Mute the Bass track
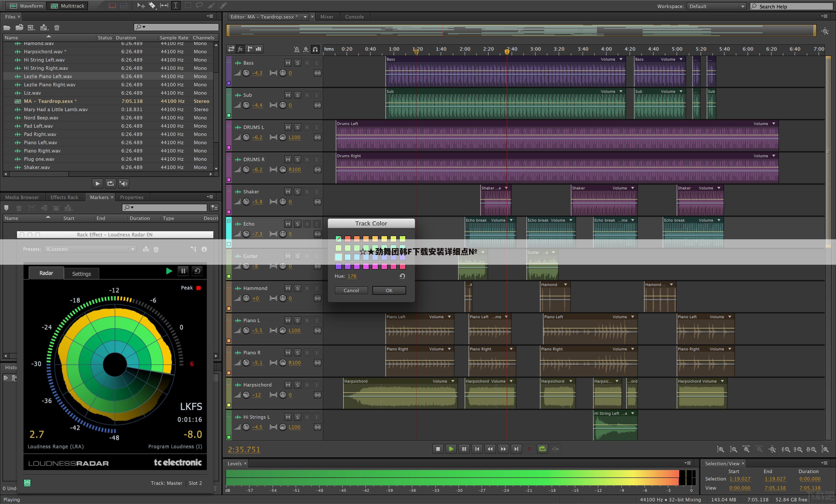This screenshot has height=504, width=836. pyautogui.click(x=288, y=63)
